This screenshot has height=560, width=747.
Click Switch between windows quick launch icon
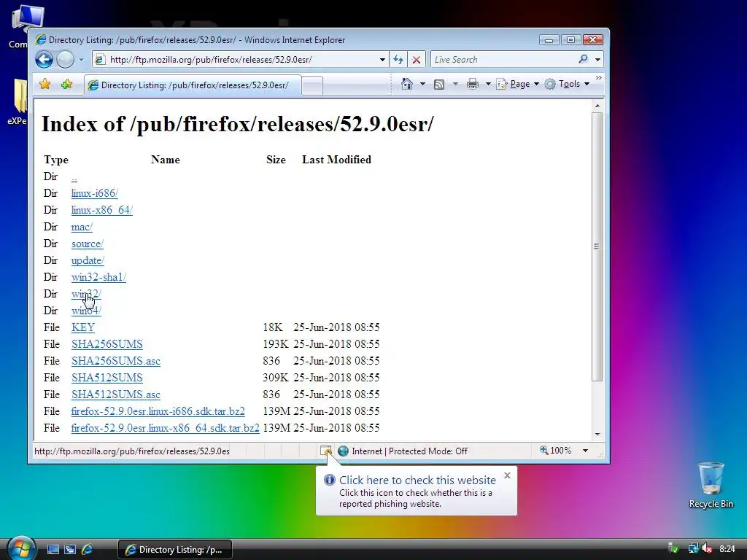[70, 550]
